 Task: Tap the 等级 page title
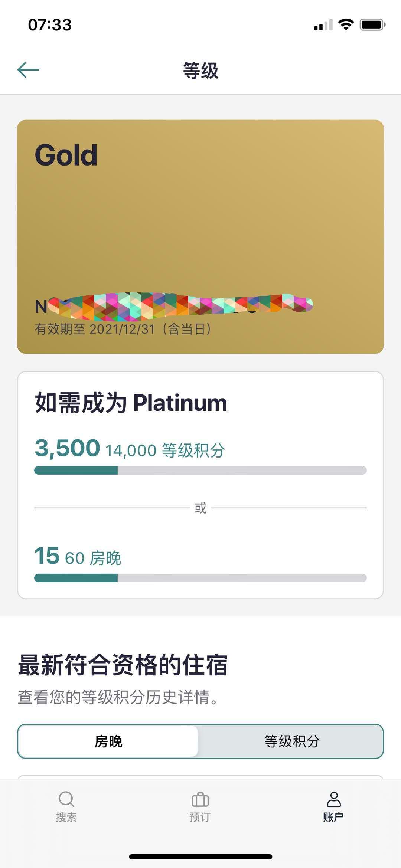point(200,70)
